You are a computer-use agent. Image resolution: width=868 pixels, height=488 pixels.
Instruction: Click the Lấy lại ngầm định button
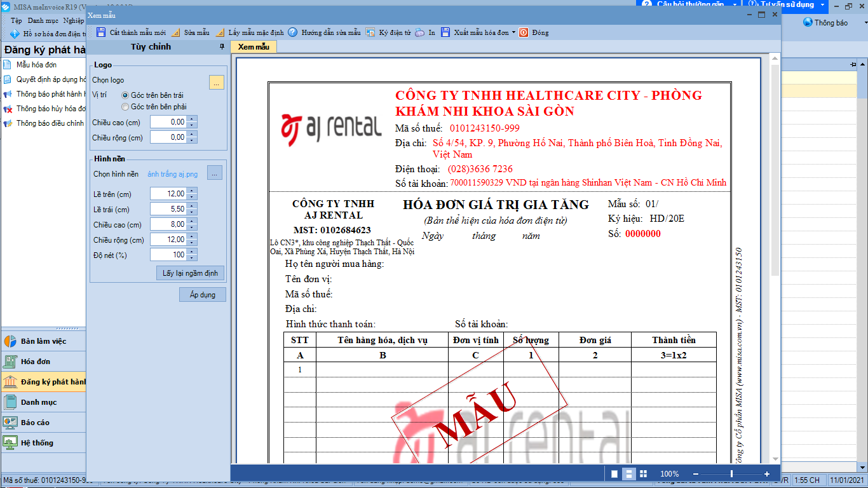point(190,273)
